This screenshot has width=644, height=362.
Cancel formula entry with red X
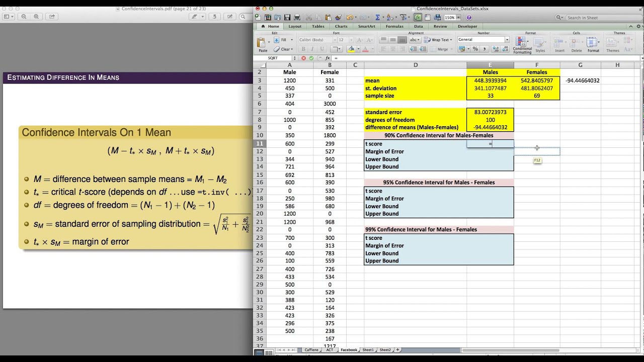tap(303, 58)
